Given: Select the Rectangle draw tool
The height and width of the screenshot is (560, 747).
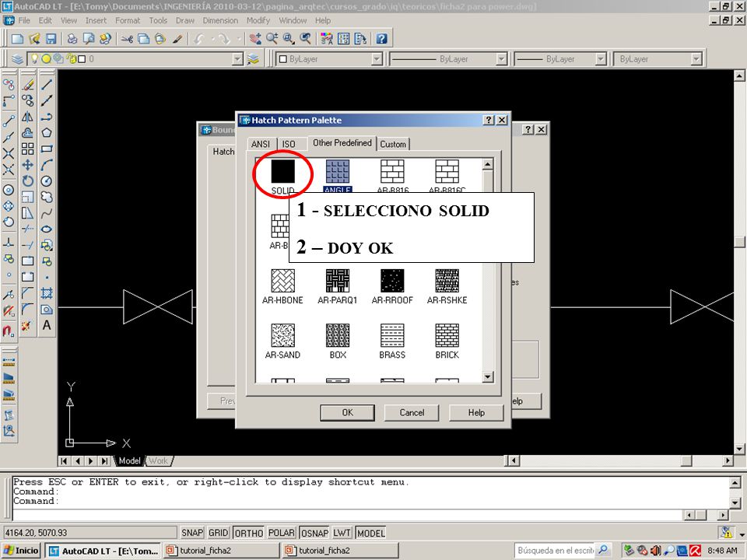Looking at the screenshot, I should [x=47, y=149].
